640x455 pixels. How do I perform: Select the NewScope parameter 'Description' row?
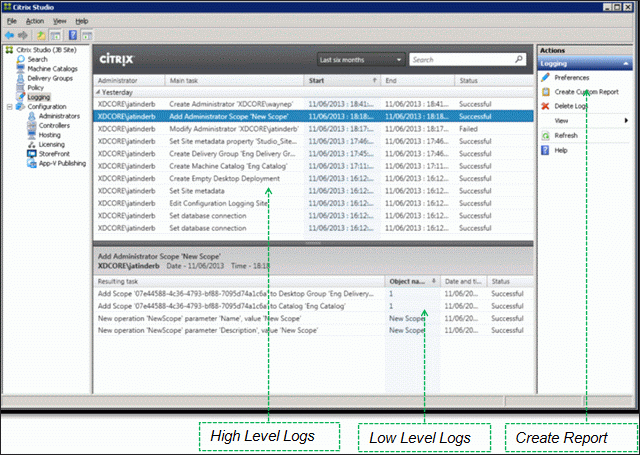[x=313, y=330]
